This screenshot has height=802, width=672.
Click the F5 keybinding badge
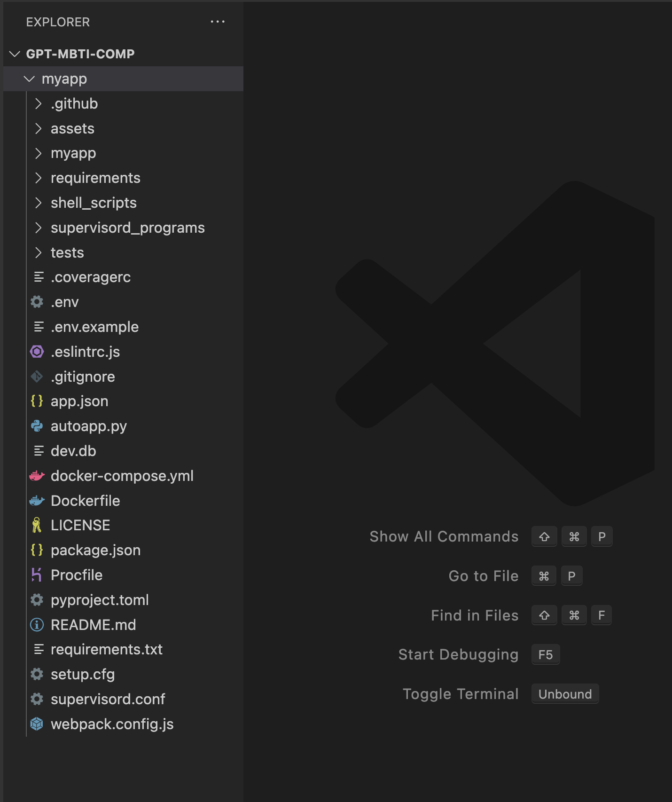[546, 654]
